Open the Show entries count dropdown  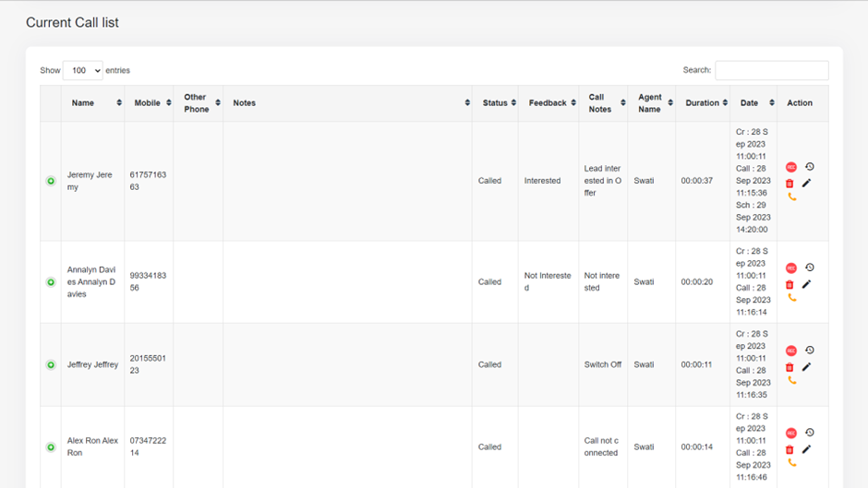point(82,70)
